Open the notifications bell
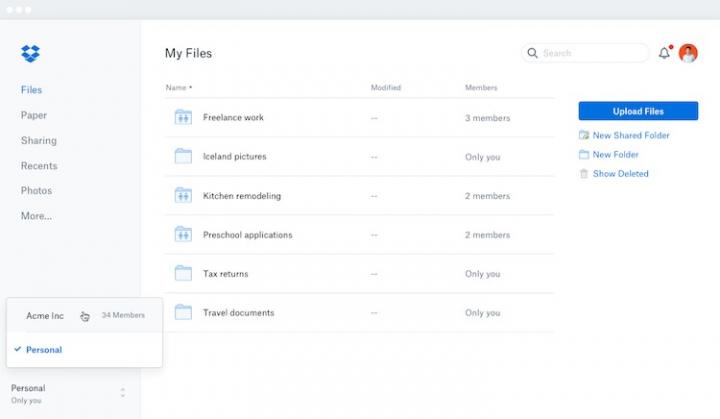The image size is (720, 419). click(x=664, y=54)
